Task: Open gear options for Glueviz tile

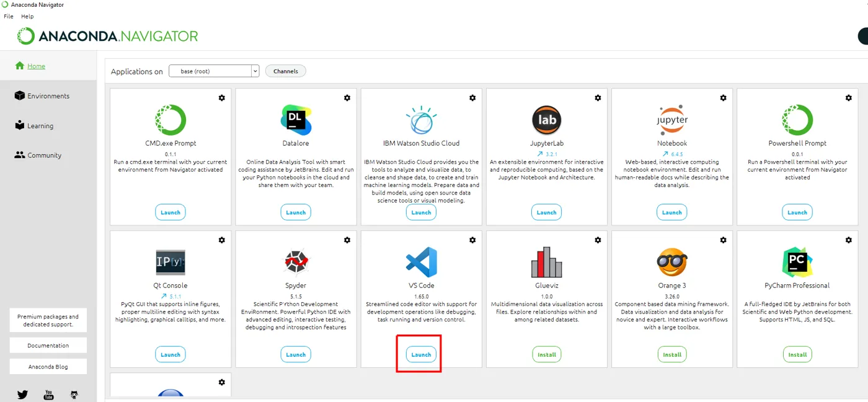Action: coord(598,240)
